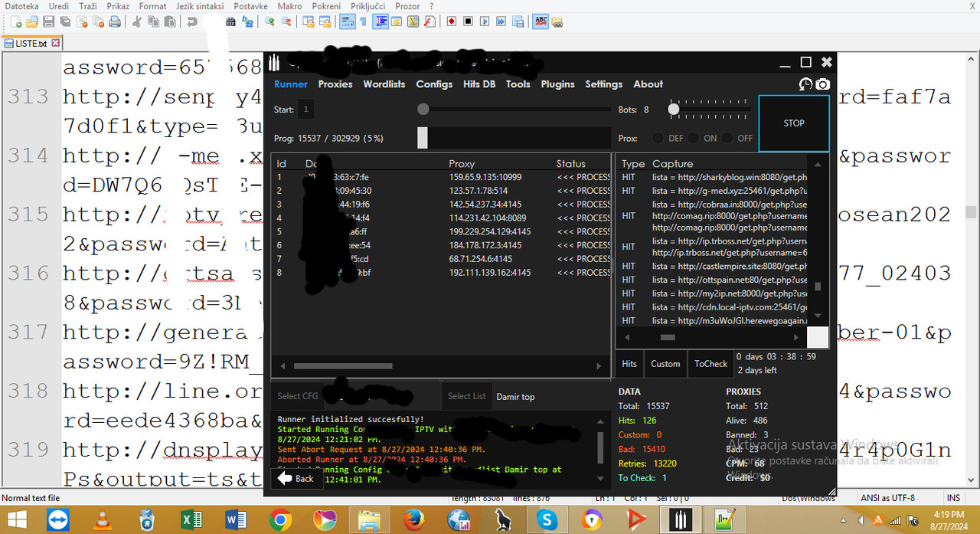Click the Replace icon in Notepad++ toolbar
The image size is (980, 534).
(x=247, y=21)
